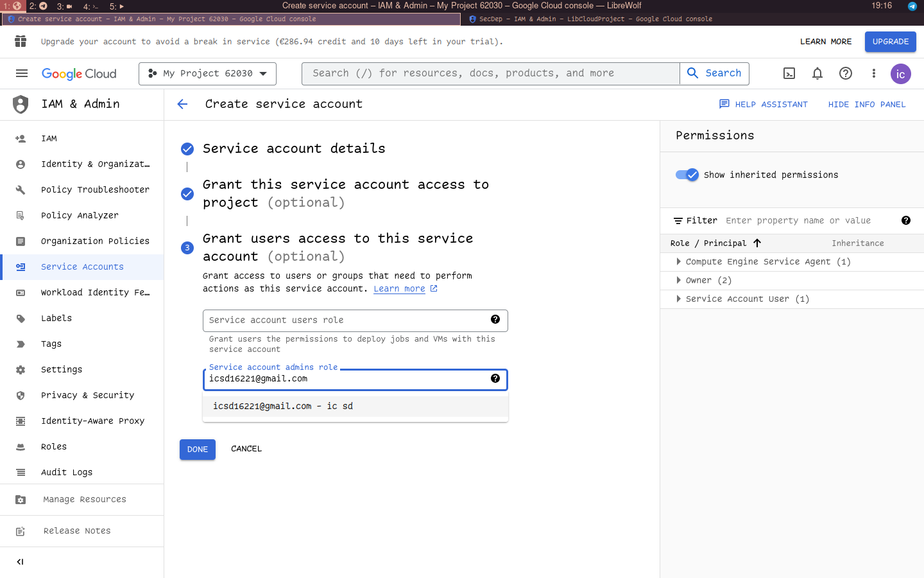Screen dimensions: 924x578
Task: Activate the Cloud Shell terminal icon
Action: coord(789,73)
